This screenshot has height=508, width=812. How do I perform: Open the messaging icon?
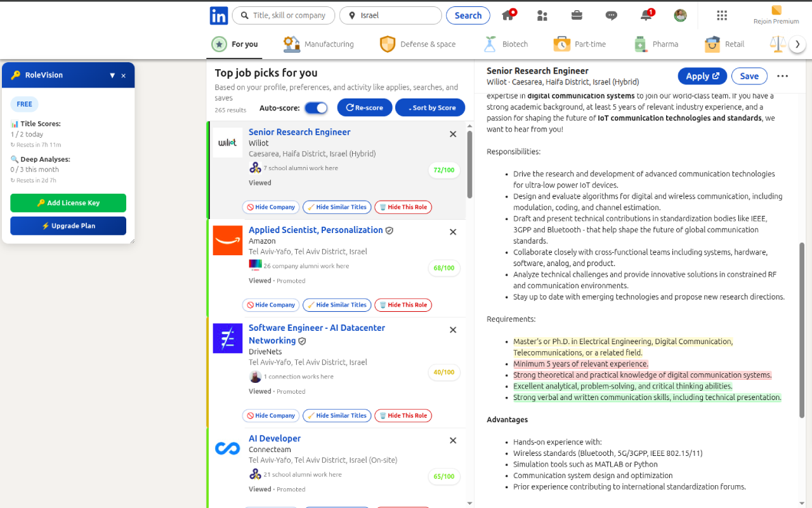611,15
